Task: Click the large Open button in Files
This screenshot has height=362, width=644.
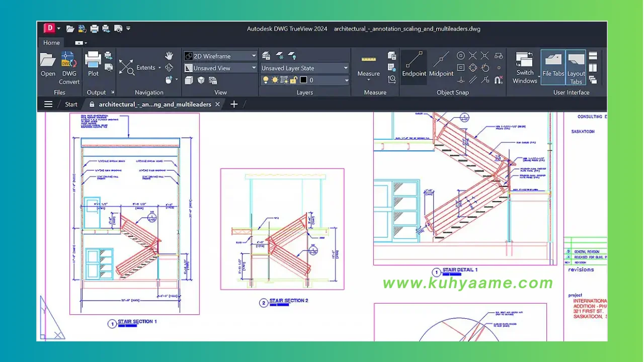Action: (x=48, y=65)
